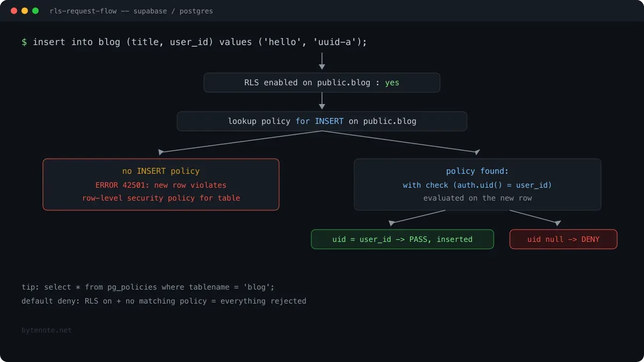This screenshot has height=362, width=644.
Task: Click the red 'uid null -> DENY' box
Action: point(563,239)
